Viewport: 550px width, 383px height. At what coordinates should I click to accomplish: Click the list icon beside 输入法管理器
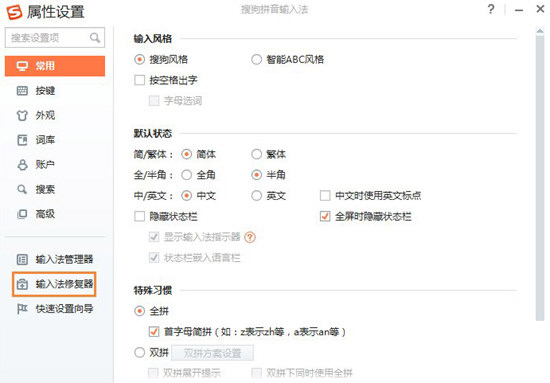coord(22,260)
